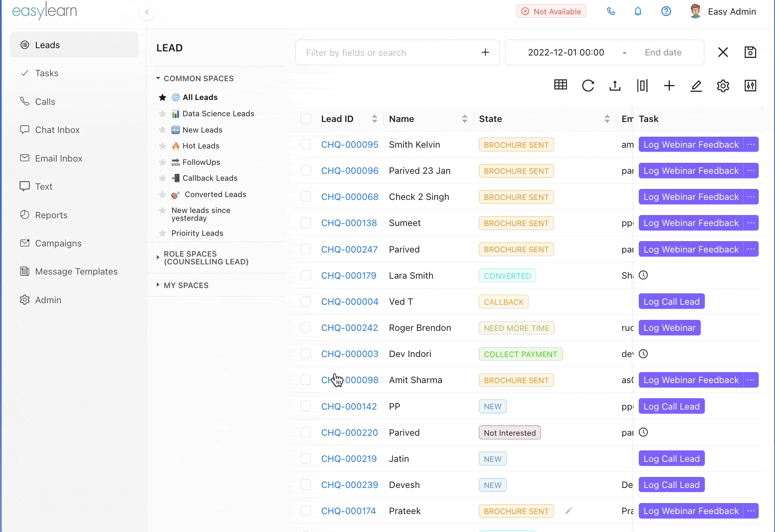Open the table grid view icon
Screen dimensions: 775x532
click(x=560, y=85)
